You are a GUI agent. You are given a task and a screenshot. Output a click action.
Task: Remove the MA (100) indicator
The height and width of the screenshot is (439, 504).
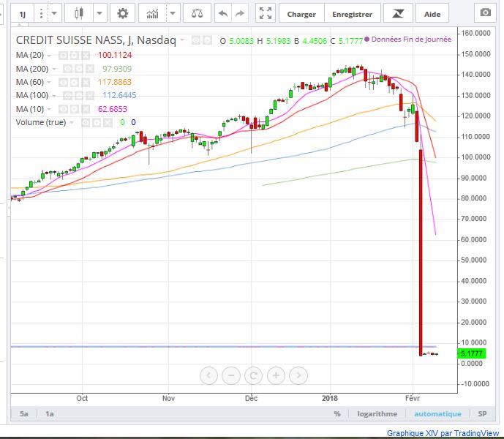(90, 96)
